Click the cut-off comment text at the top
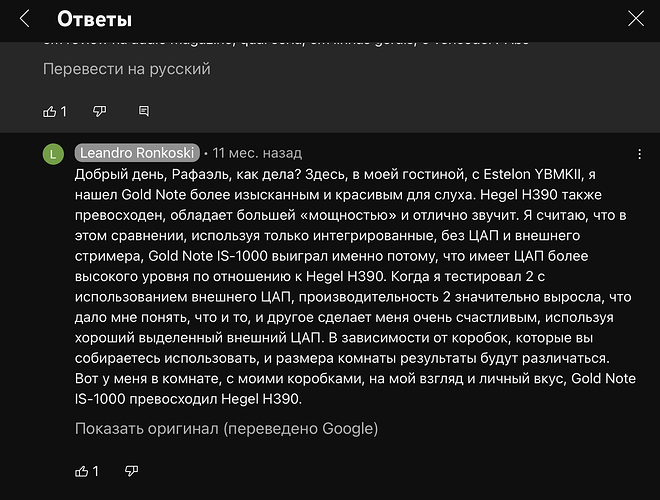The width and height of the screenshot is (660, 500). tap(285, 42)
